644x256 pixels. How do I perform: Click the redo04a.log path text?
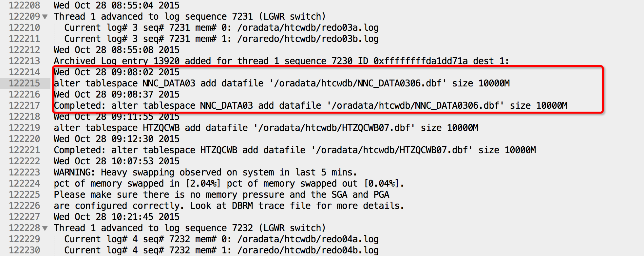point(308,239)
